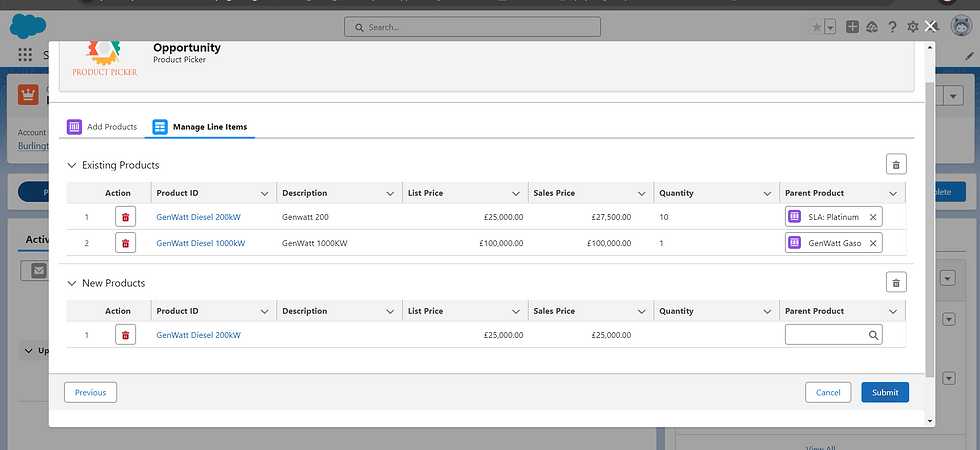Click quantity 10 cell
Viewport: 980px width, 450px height.
716,217
